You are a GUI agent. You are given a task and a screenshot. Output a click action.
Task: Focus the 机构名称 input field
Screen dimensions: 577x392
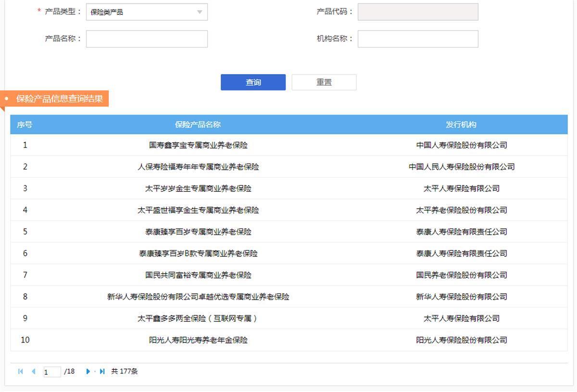pyautogui.click(x=417, y=39)
